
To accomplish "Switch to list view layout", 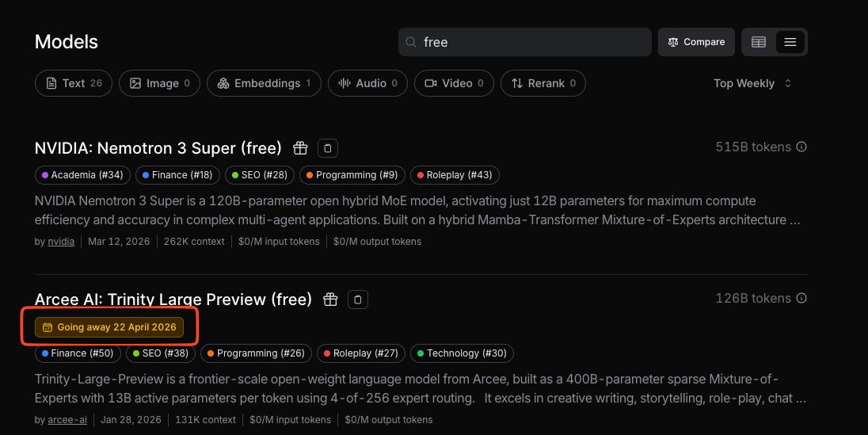I will (x=790, y=42).
